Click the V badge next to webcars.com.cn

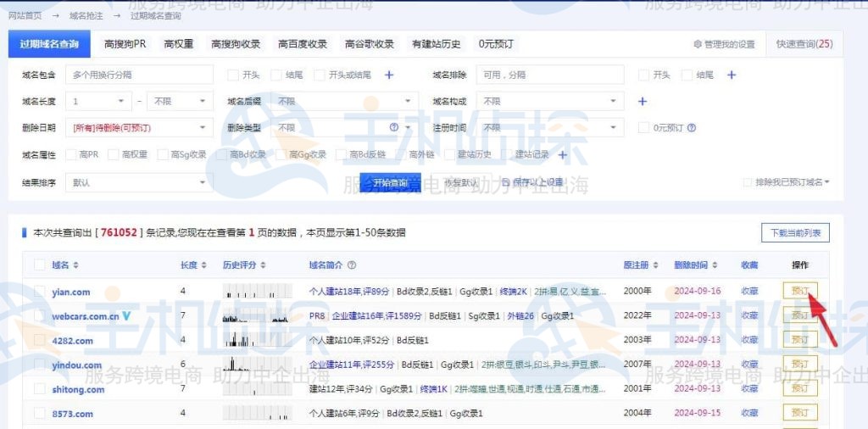127,316
